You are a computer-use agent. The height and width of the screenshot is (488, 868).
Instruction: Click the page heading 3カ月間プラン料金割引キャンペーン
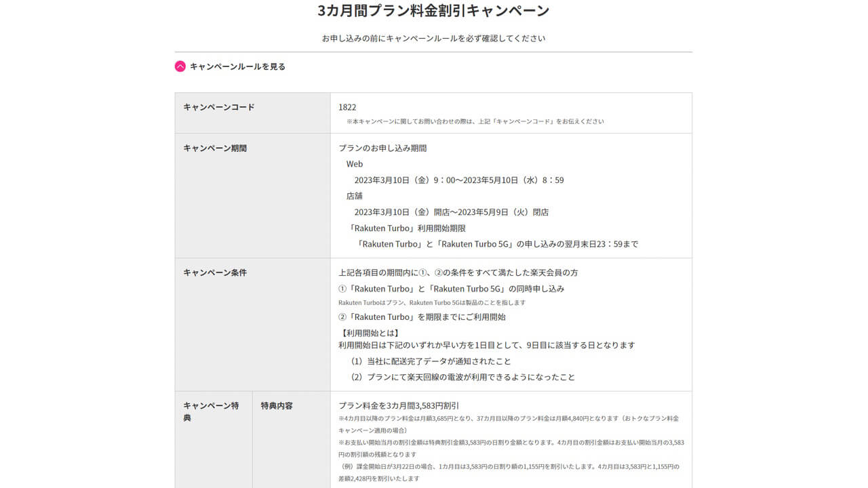[433, 10]
